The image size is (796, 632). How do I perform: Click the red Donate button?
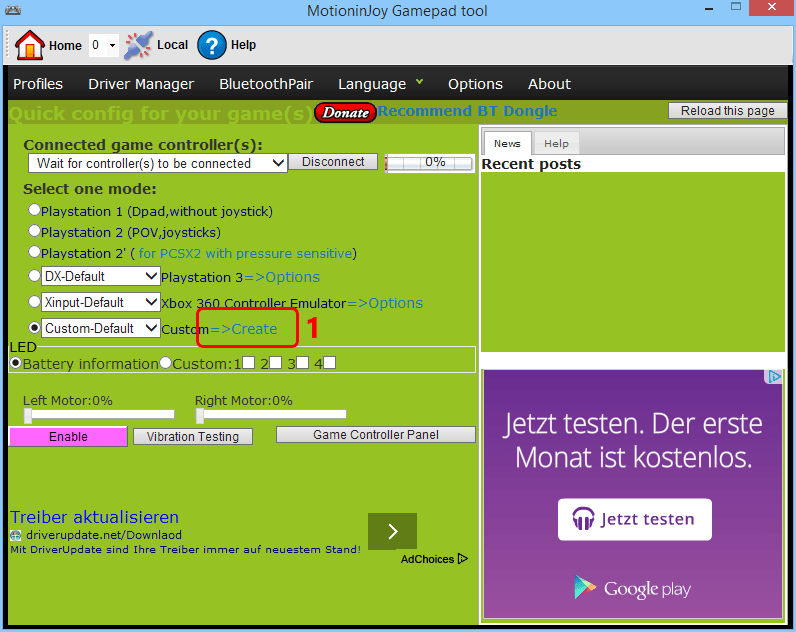point(345,113)
